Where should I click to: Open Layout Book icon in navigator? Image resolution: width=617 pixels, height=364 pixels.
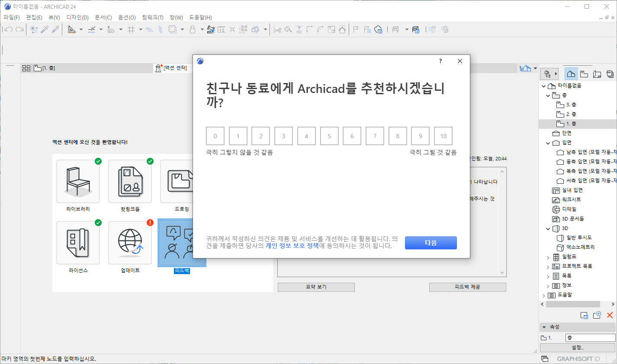point(597,74)
